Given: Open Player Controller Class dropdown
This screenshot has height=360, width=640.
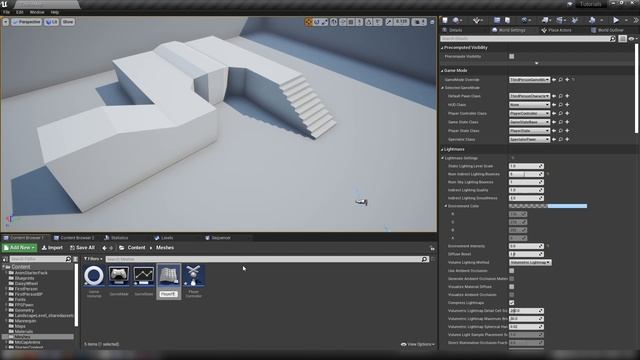Looking at the screenshot, I should pos(529,113).
